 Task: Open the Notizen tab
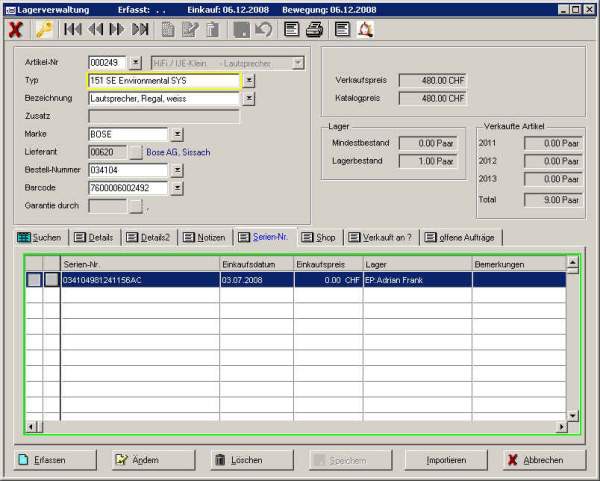203,237
